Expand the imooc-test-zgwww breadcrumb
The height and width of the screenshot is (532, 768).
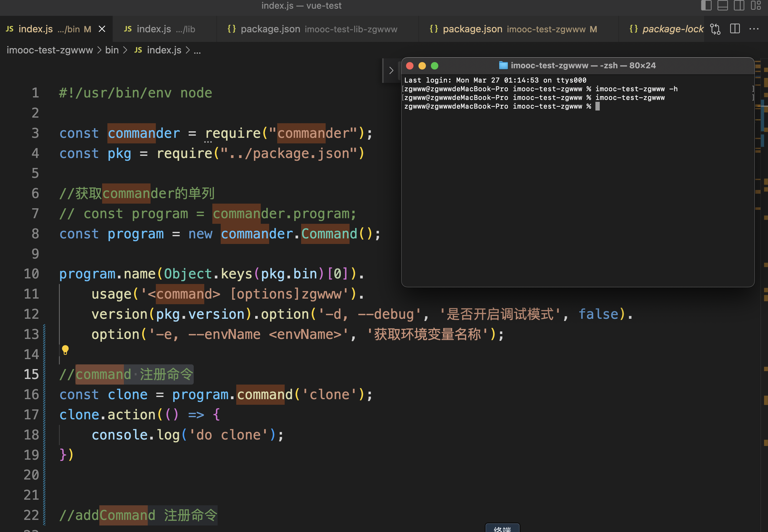50,50
